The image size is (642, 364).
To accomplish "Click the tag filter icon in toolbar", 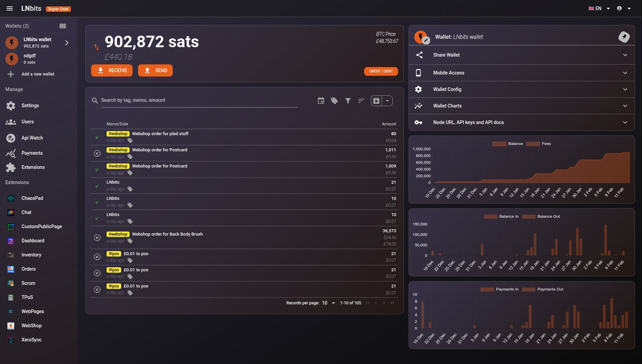I will 334,101.
